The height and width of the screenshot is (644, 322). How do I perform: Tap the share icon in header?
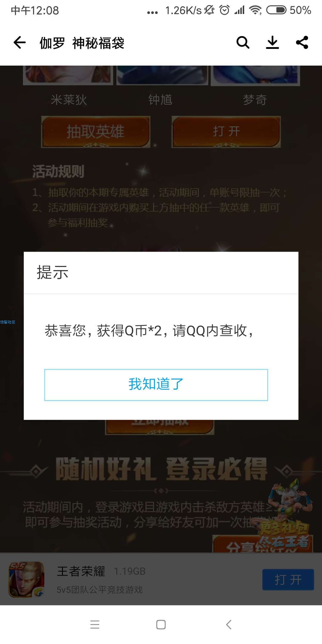click(302, 42)
